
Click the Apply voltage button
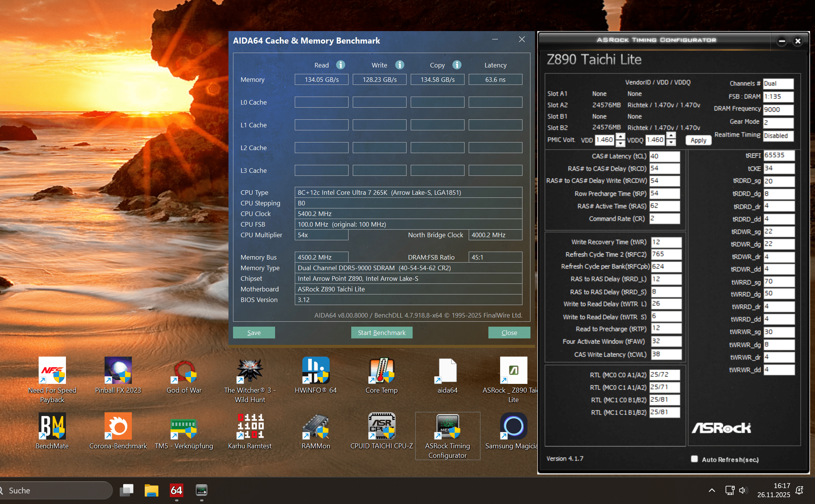(698, 140)
